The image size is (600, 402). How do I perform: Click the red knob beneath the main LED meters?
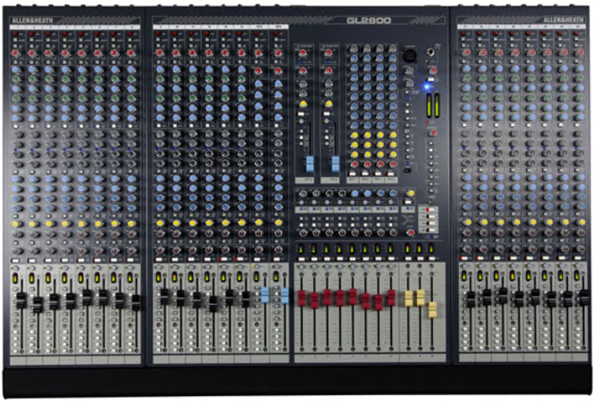(433, 133)
